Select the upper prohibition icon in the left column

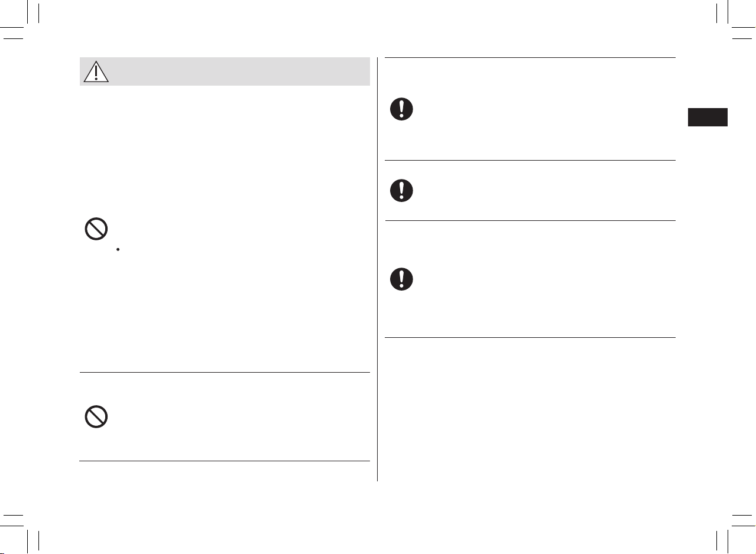click(x=96, y=229)
